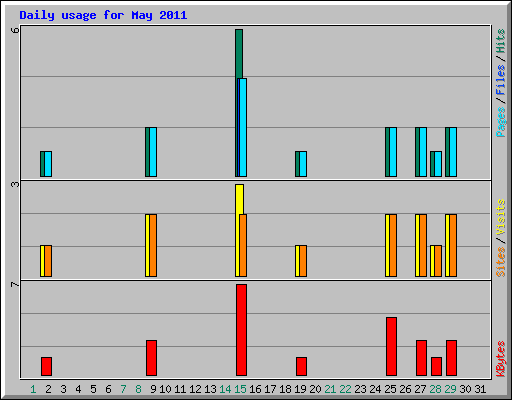The width and height of the screenshot is (512, 400).
Task: Click the red KBytes bar for day 15
Action: [x=241, y=330]
